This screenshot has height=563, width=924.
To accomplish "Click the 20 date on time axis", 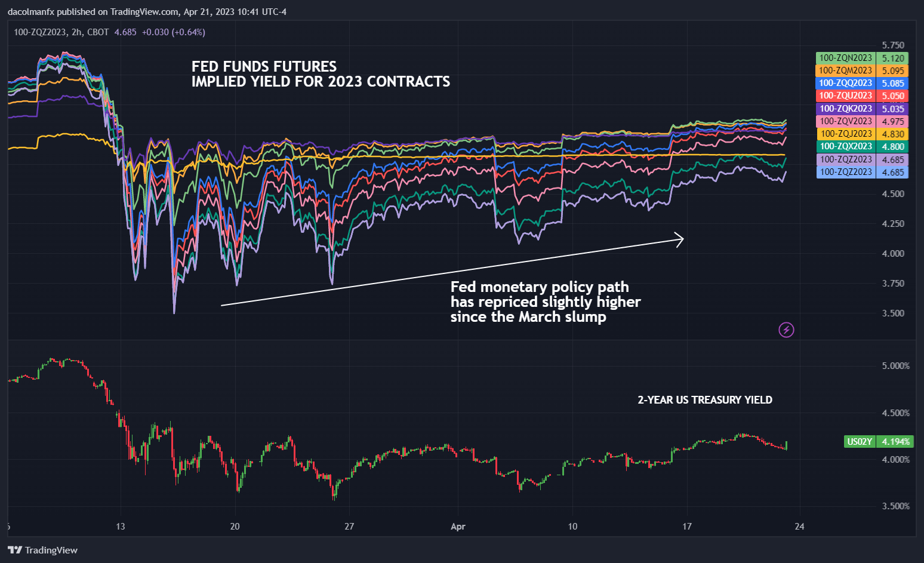I will click(235, 526).
